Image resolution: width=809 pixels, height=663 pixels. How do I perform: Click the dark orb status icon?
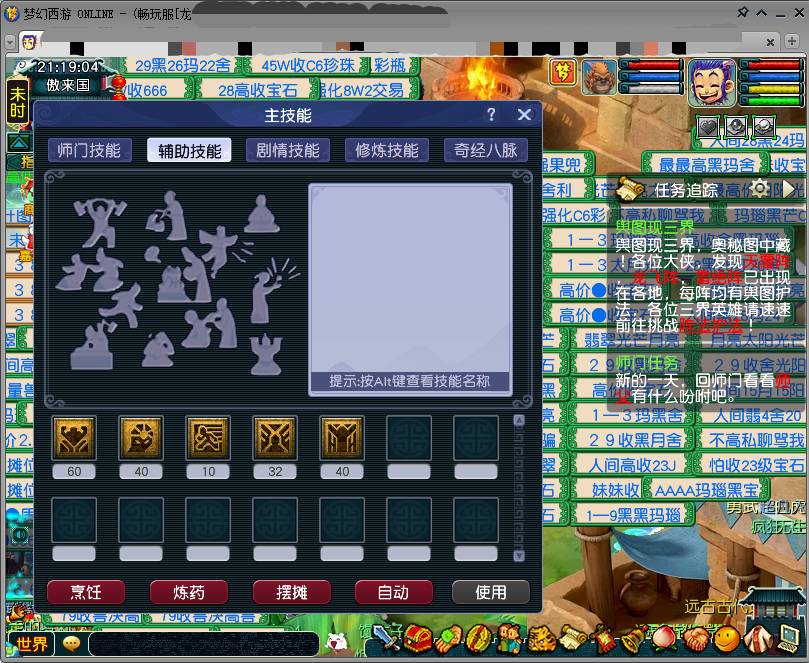click(736, 126)
